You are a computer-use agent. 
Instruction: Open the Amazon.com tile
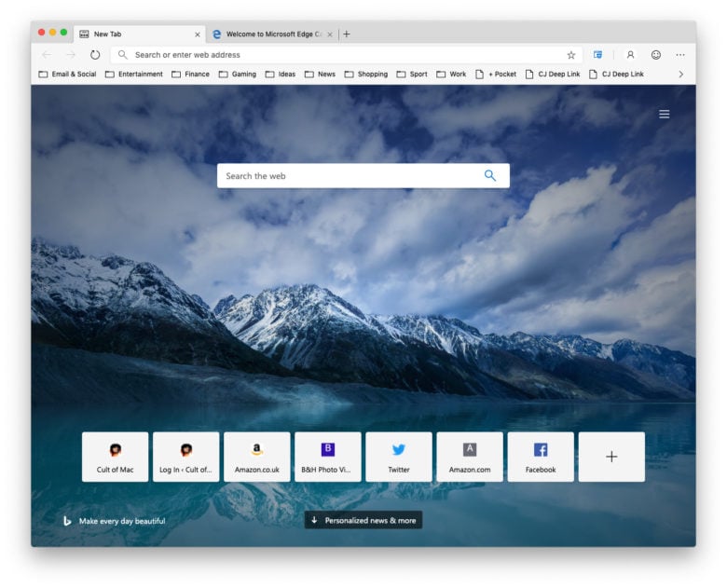470,457
